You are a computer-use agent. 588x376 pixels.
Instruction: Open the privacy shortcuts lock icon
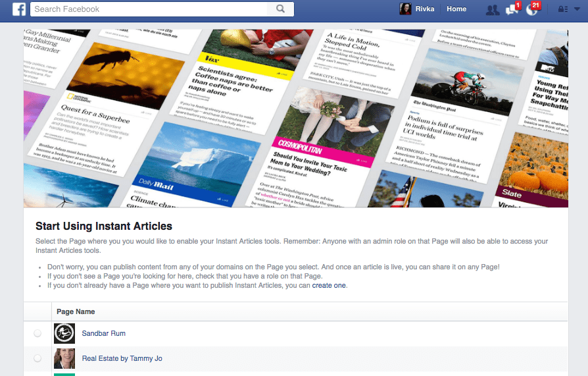pos(562,9)
